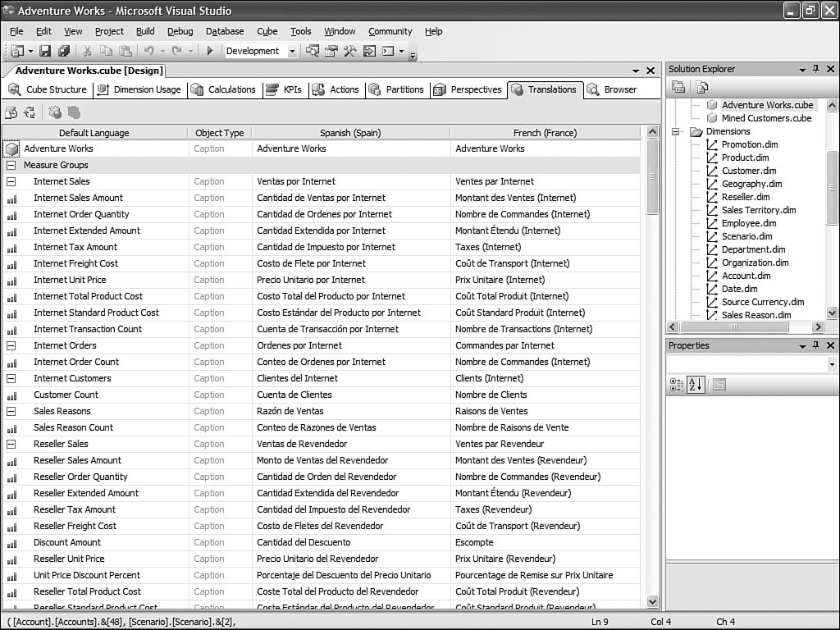Click the measure icon beside Customer Count
The height and width of the screenshot is (630, 840).
(x=11, y=395)
